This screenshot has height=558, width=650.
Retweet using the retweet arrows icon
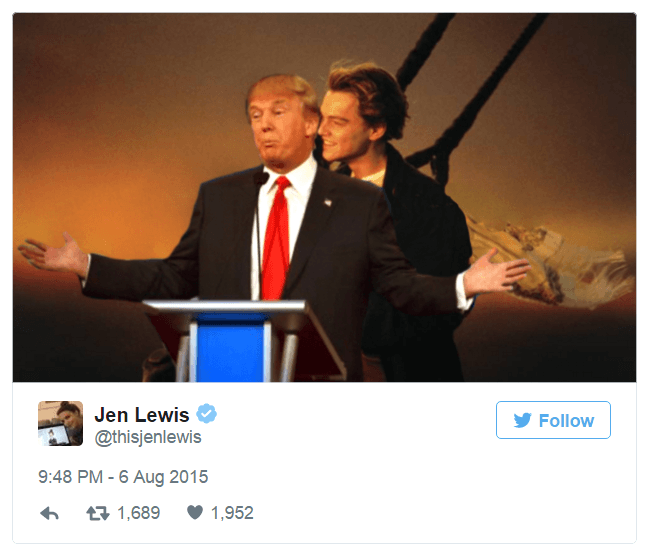coord(98,513)
